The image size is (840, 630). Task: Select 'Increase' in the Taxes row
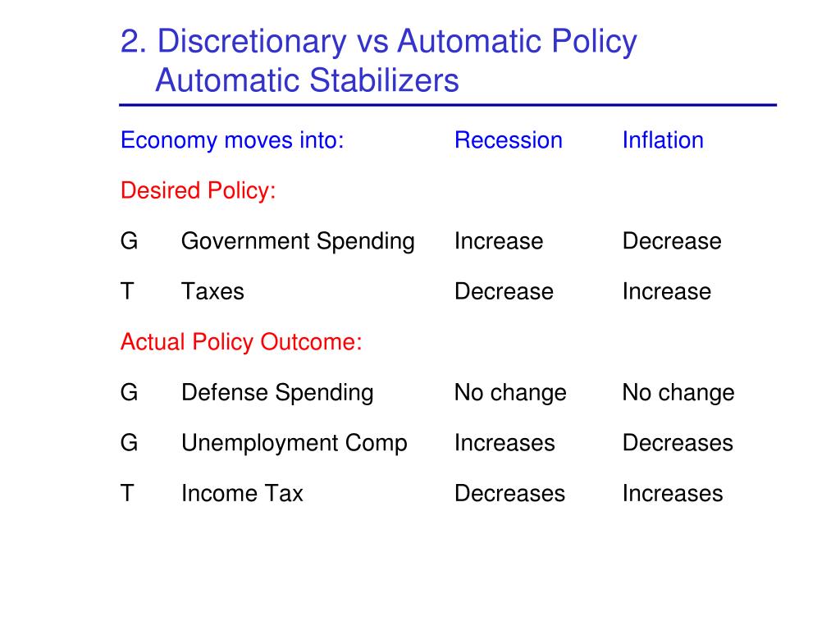point(667,292)
